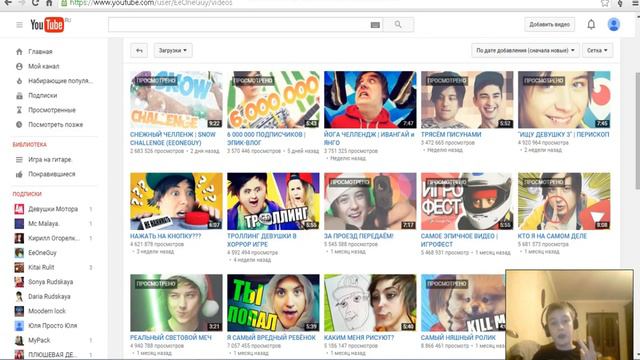The image size is (640, 360).
Task: Expand the Загрузки dropdown
Action: 173,51
